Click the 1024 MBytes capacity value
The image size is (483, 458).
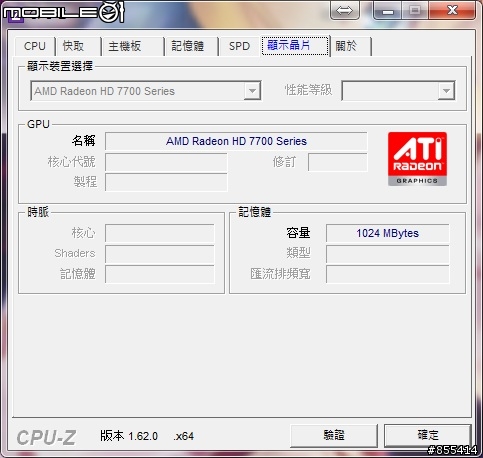point(387,233)
